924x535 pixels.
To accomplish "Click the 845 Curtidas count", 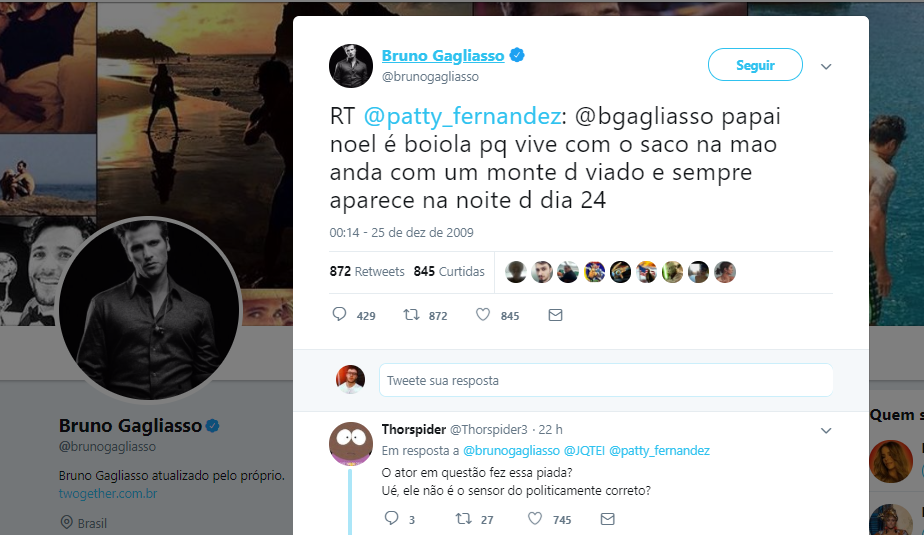I will coord(449,272).
